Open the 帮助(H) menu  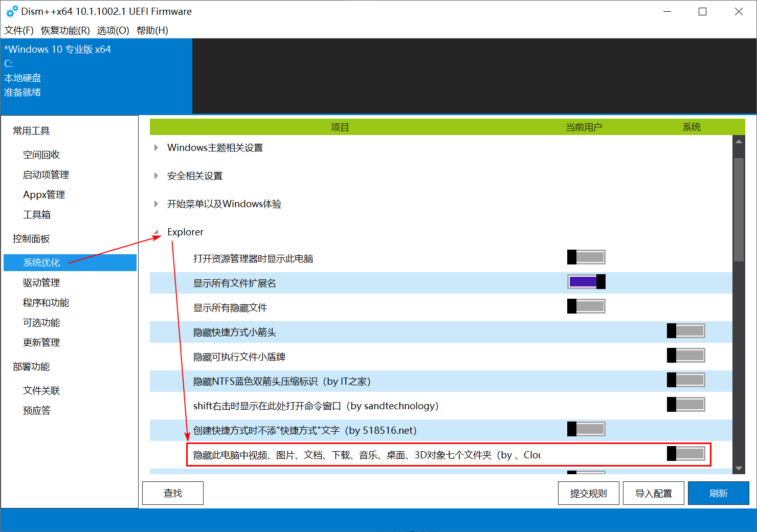[x=152, y=30]
